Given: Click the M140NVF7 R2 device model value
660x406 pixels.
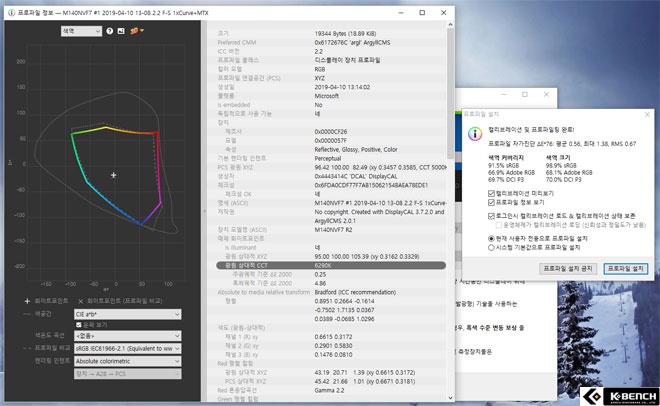Looking at the screenshot, I should [x=333, y=230].
